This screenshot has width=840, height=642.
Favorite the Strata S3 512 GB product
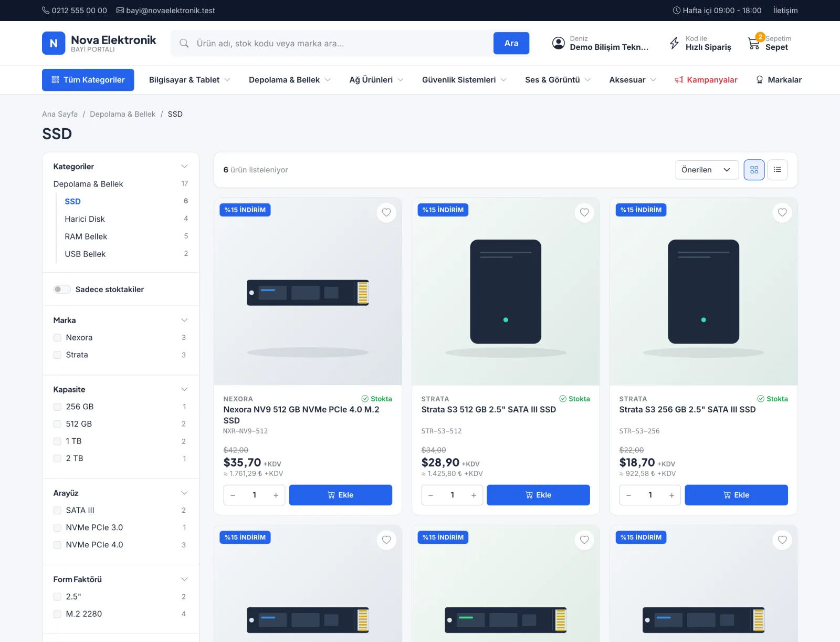584,212
